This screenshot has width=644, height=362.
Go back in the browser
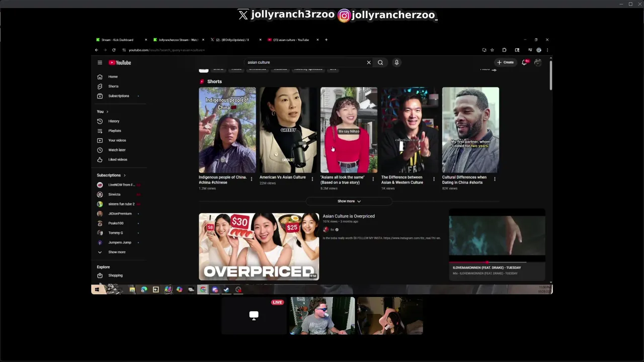(x=97, y=50)
